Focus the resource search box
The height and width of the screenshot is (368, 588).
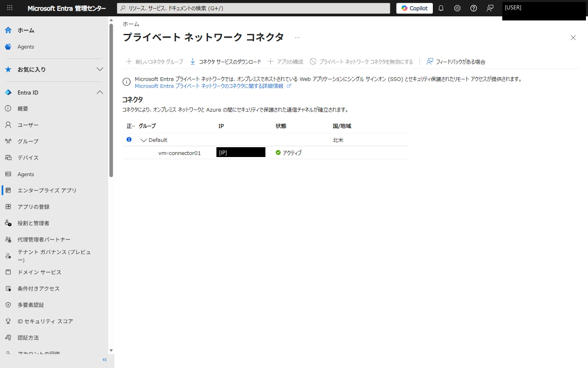pos(254,8)
